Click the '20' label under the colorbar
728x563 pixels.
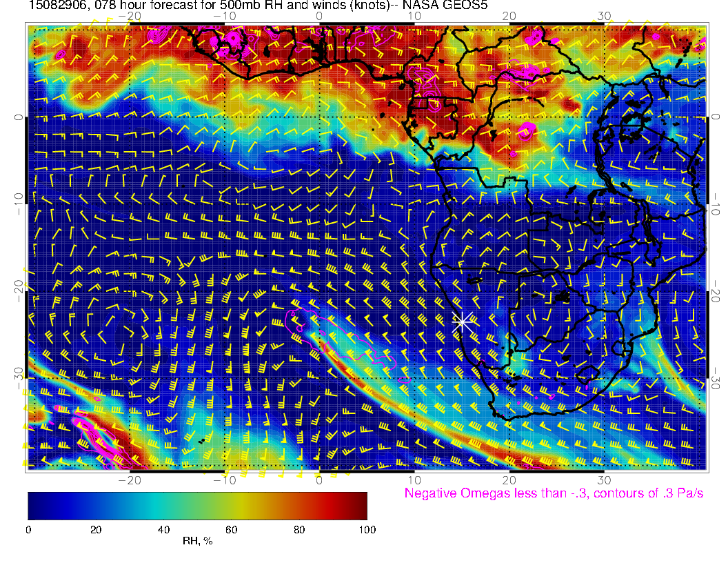tap(96, 530)
